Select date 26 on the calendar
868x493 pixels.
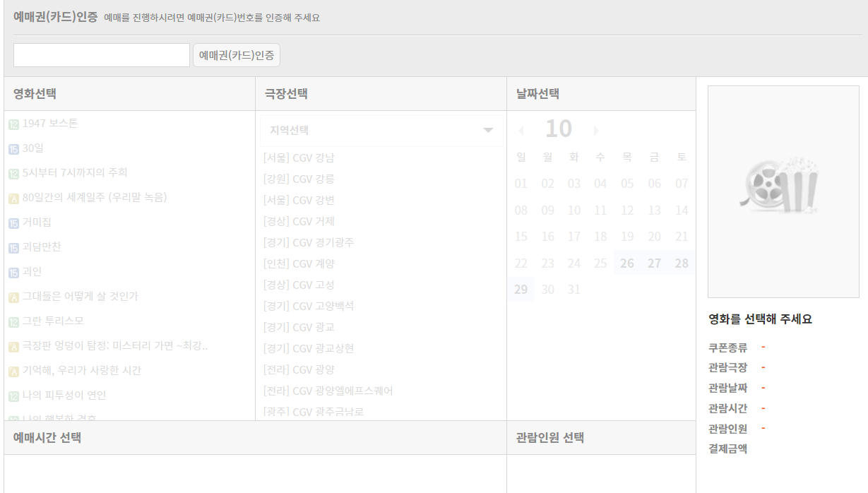point(627,263)
